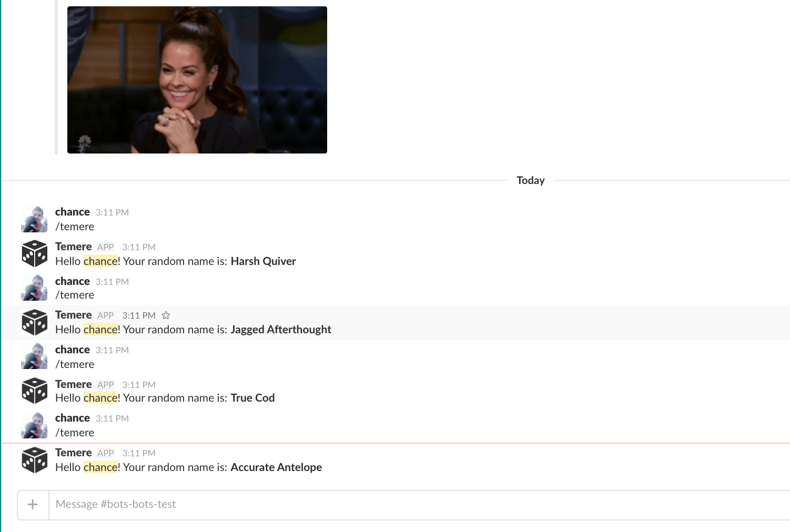Click the 3:11 PM timestamp of Harsh Quiver message
This screenshot has height=532, width=790.
[139, 247]
